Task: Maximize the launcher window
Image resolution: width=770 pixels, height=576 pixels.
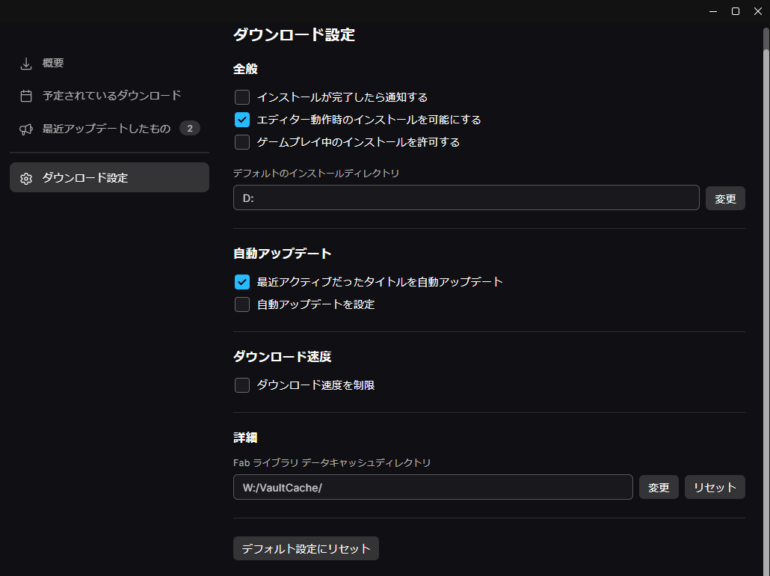Action: [x=736, y=11]
